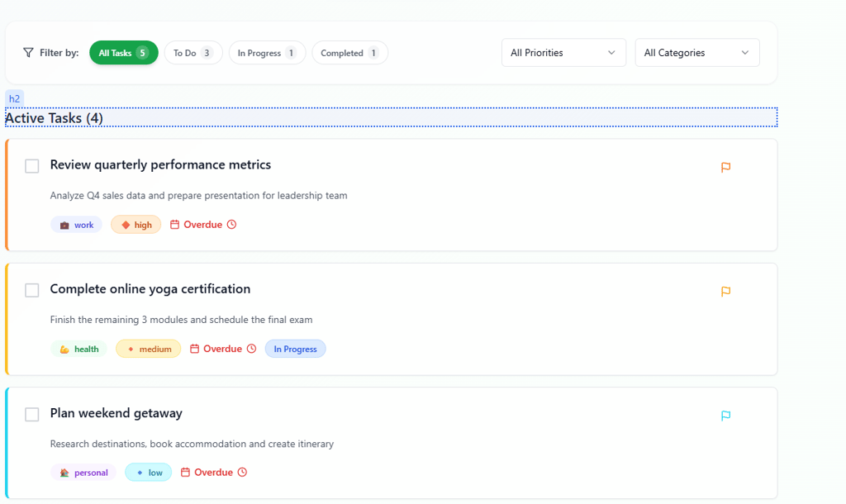Tick the checkbox for Plan weekend getaway
Viewport: 846px width, 504px height.
[32, 414]
